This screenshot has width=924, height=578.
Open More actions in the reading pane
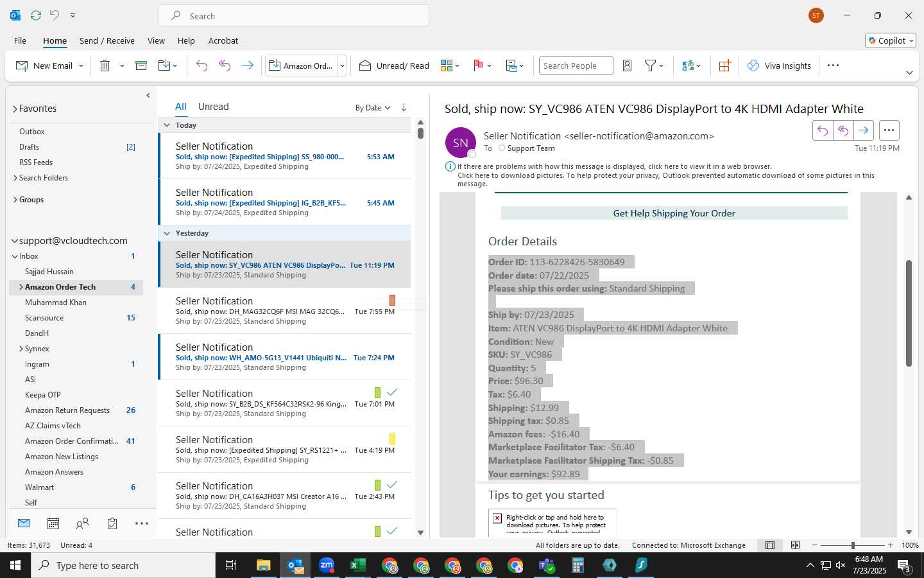pos(889,130)
